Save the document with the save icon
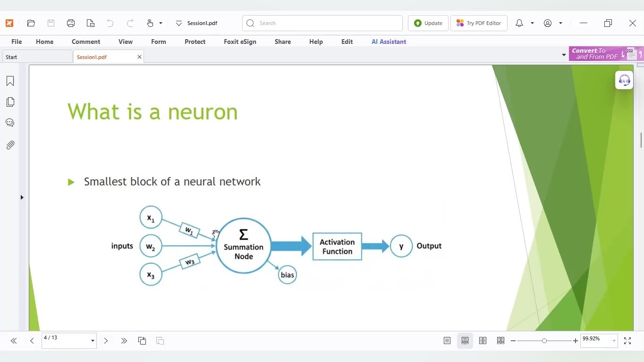Screen dimensions: 644x362 pyautogui.click(x=51, y=23)
